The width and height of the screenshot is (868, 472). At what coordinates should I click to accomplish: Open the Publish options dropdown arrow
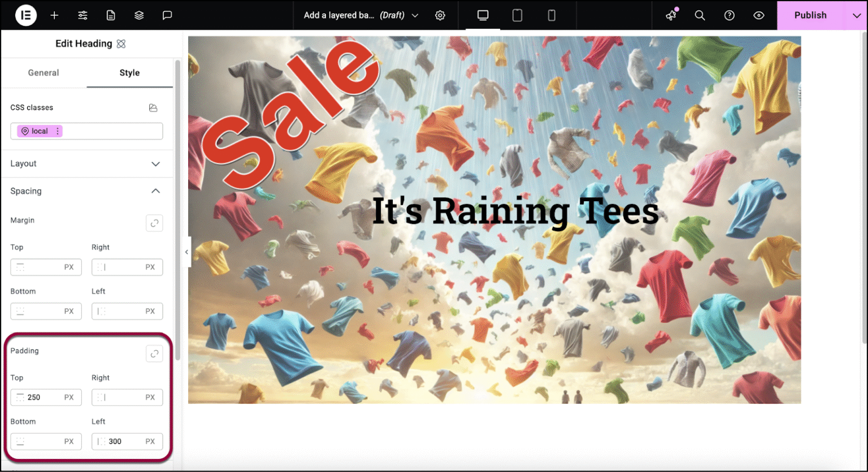click(858, 15)
